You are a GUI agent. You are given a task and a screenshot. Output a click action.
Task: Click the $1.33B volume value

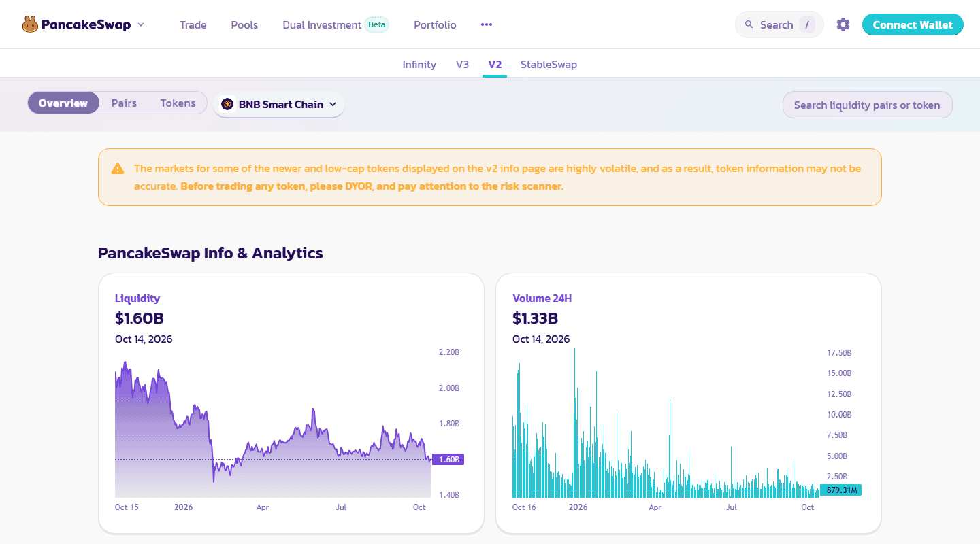coord(536,318)
